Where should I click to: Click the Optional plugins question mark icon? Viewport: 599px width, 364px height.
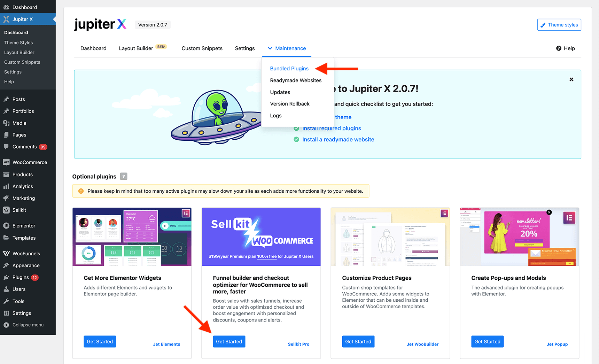124,176
